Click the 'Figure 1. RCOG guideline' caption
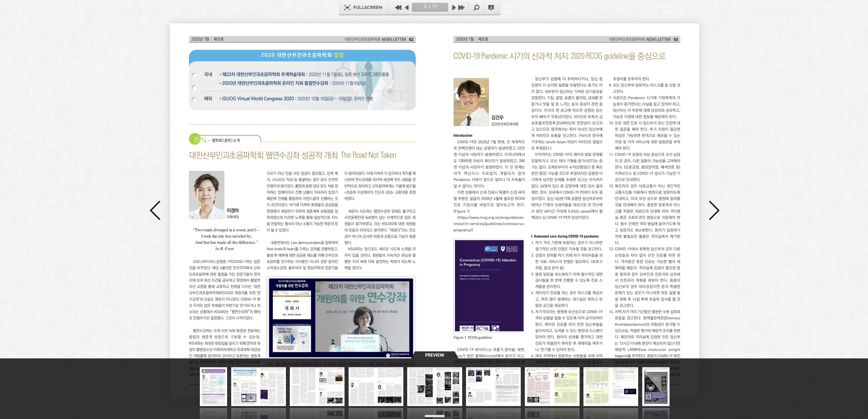Image resolution: width=868 pixels, height=419 pixels. pyautogui.click(x=472, y=338)
